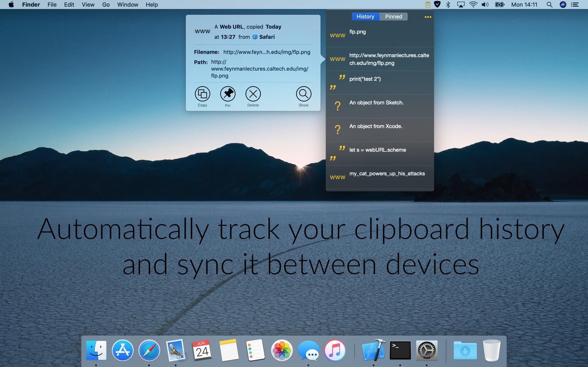Click the shield icon in menu bar
Screen dimensions: 588x367
click(438, 5)
